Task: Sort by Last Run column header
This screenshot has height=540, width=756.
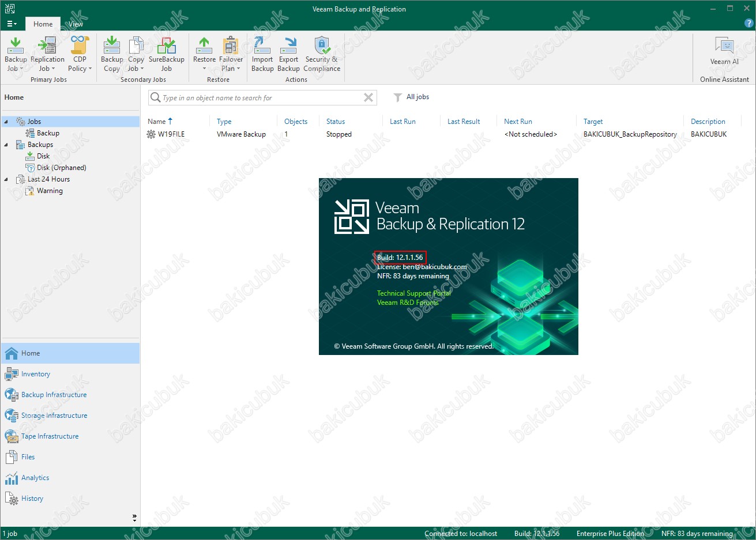Action: (403, 122)
